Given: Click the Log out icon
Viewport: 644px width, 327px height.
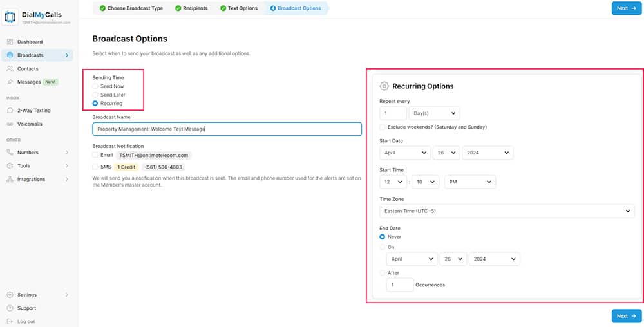Looking at the screenshot, I should click(x=10, y=321).
